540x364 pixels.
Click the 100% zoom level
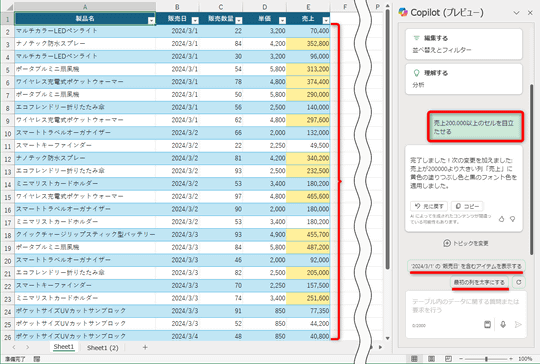pyautogui.click(x=525, y=359)
